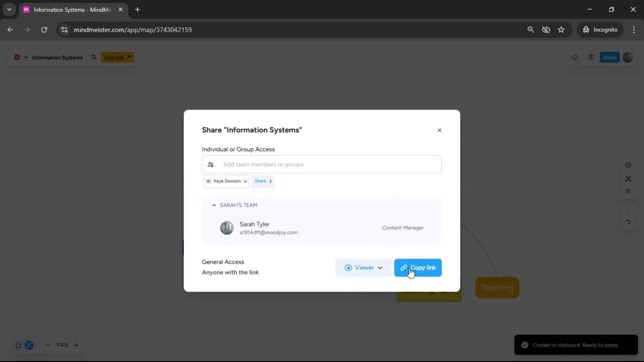This screenshot has width=644, height=362.
Task: Click the Information Systems map title
Action: tap(57, 57)
